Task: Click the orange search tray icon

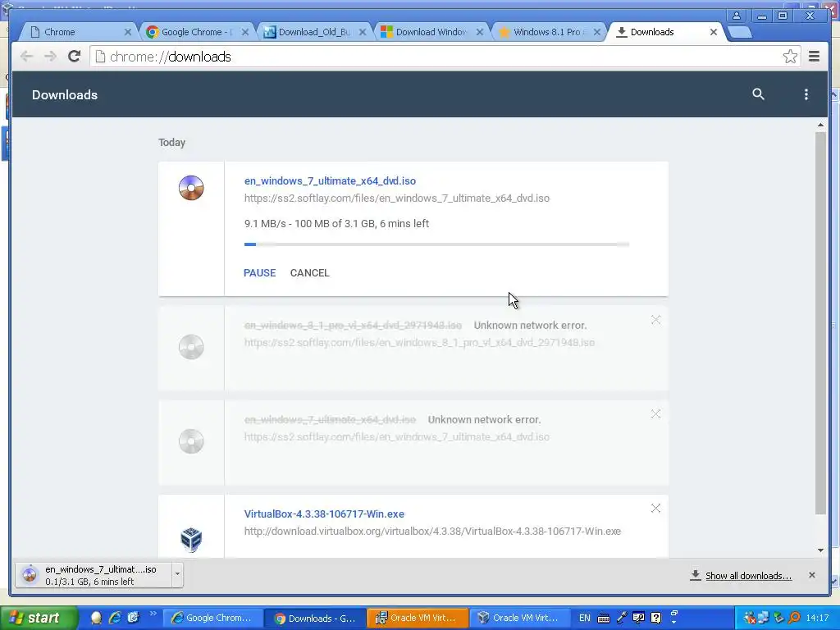Action: pos(795,618)
